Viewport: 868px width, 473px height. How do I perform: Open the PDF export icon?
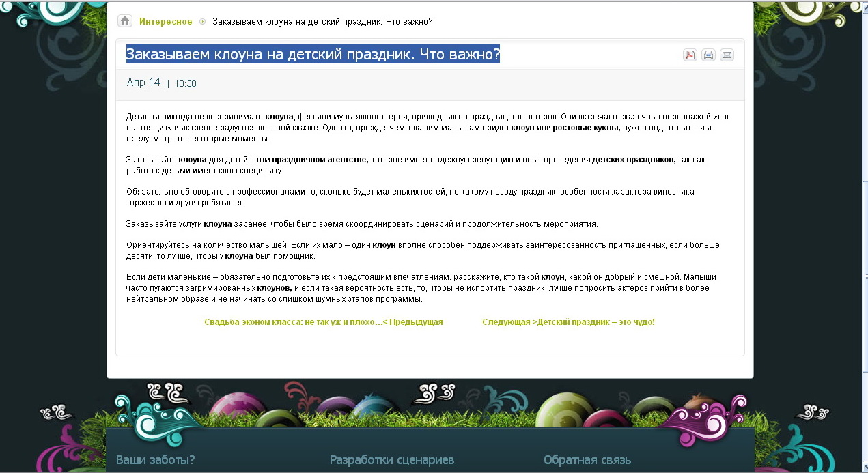[690, 55]
